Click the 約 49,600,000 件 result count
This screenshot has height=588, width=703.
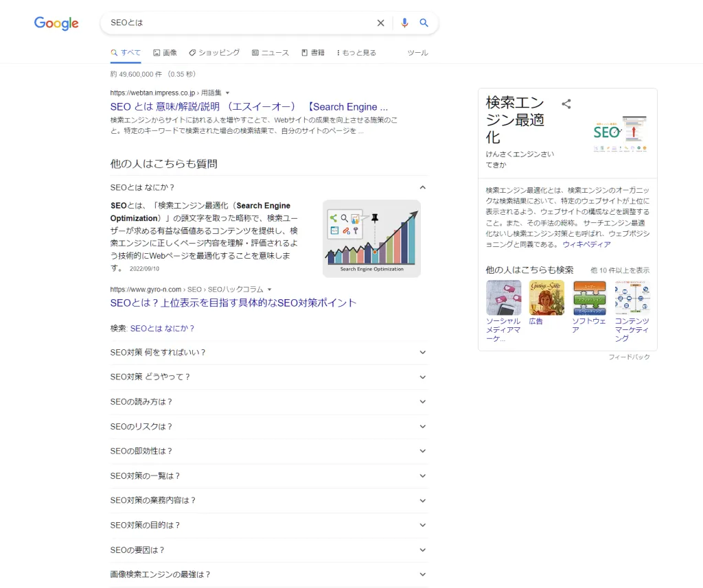pyautogui.click(x=153, y=74)
